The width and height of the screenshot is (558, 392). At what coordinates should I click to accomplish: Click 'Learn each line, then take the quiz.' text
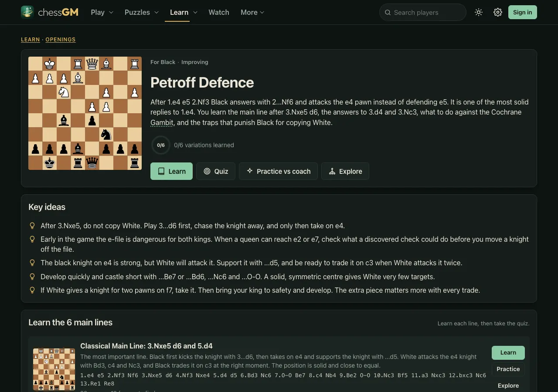click(483, 324)
